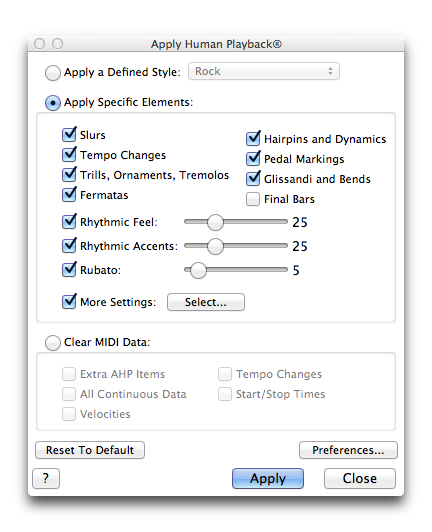The width and height of the screenshot is (432, 532).
Task: Toggle the Pedal Markings checkbox
Action: tap(253, 158)
